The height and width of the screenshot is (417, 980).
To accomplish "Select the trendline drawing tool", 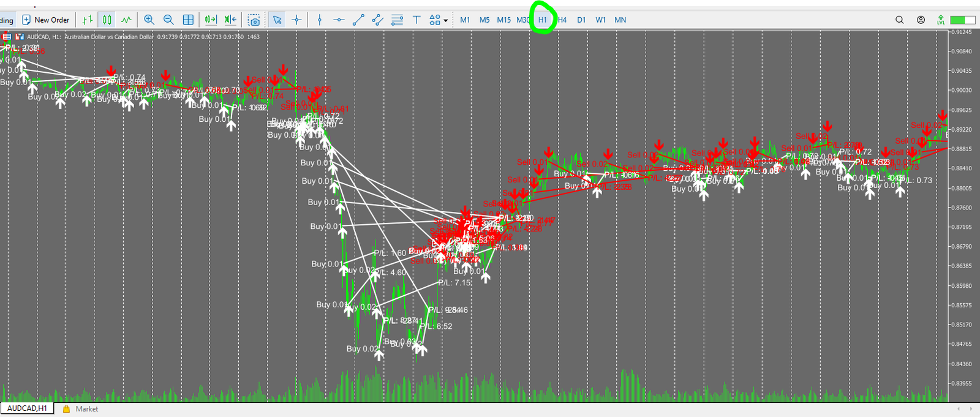I will pyautogui.click(x=358, y=20).
